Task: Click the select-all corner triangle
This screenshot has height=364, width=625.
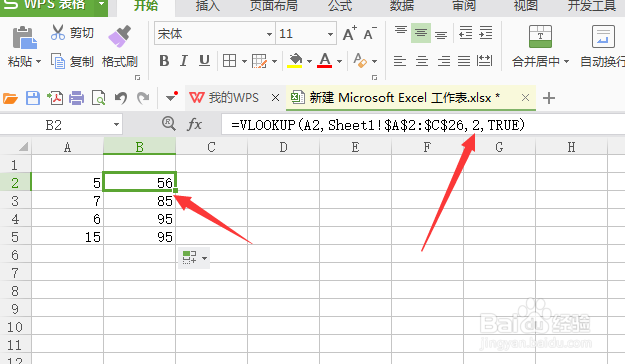Action: tap(24, 147)
